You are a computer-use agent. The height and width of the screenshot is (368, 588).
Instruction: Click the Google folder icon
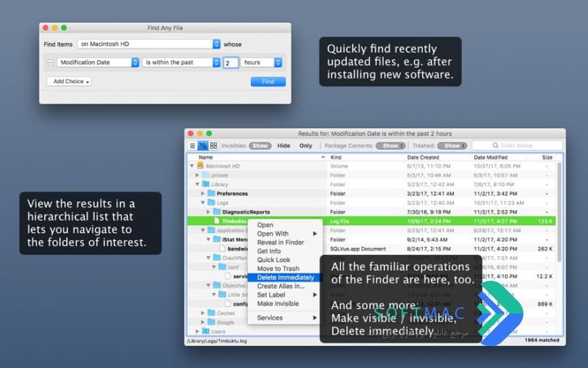[211, 322]
